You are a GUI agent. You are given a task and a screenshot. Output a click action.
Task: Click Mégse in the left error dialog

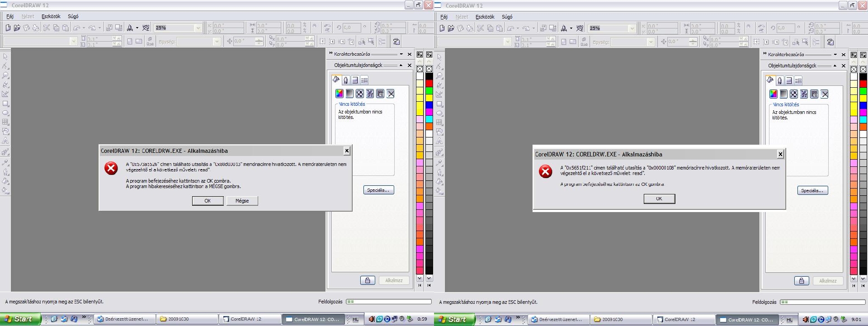[242, 201]
